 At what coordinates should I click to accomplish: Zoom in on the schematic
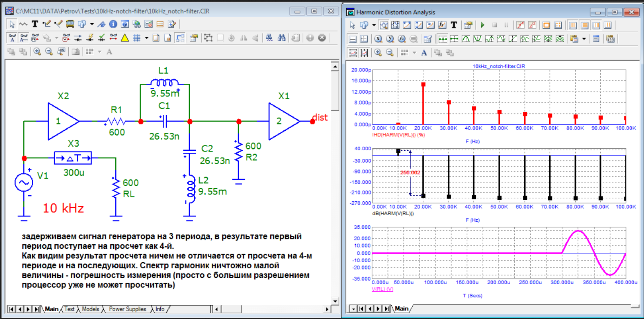37,52
